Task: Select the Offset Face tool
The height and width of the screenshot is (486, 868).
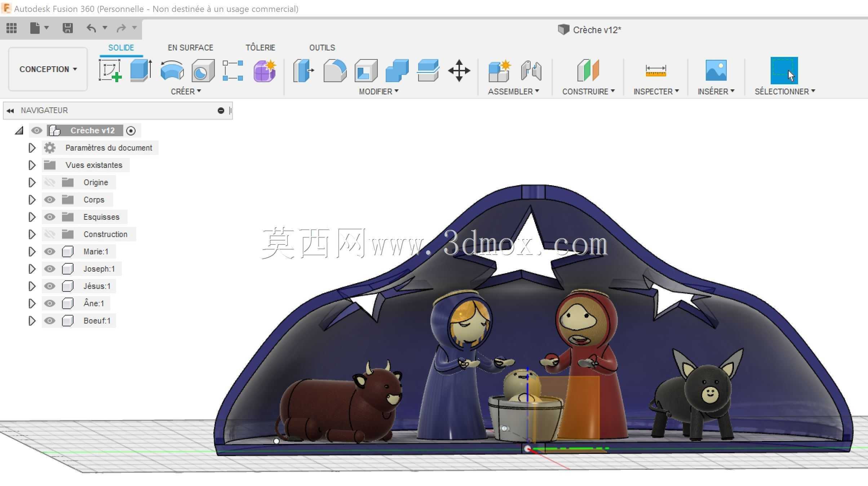Action: tap(428, 71)
